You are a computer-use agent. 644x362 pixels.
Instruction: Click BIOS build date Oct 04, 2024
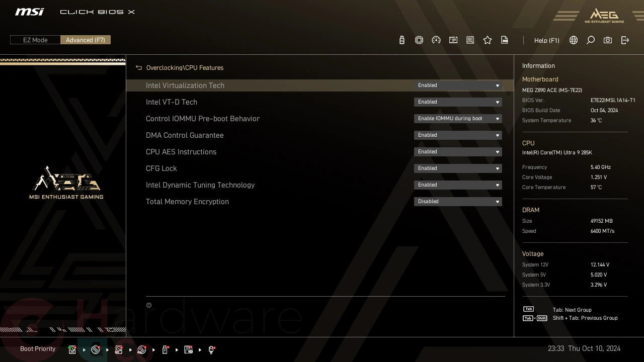(x=604, y=111)
